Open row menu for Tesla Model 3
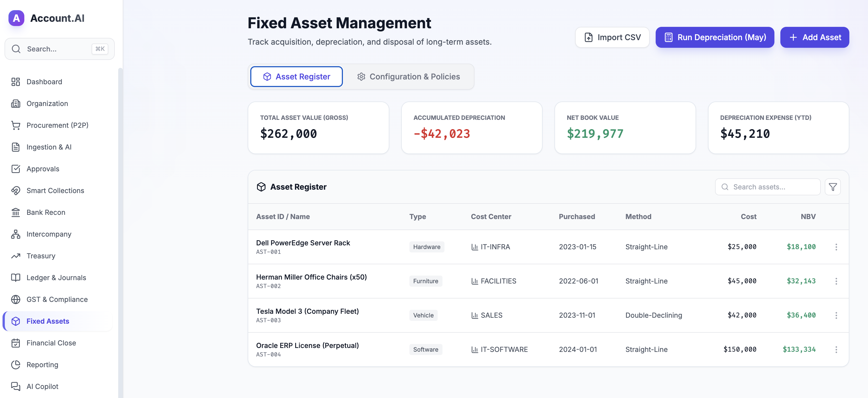 click(x=836, y=315)
